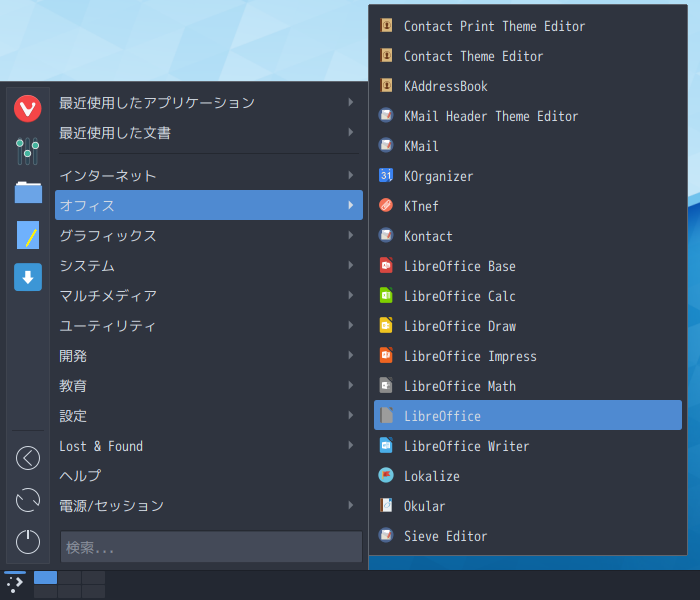The height and width of the screenshot is (600, 700).
Task: Expand arrow next to マルチメディア
Action: point(351,295)
